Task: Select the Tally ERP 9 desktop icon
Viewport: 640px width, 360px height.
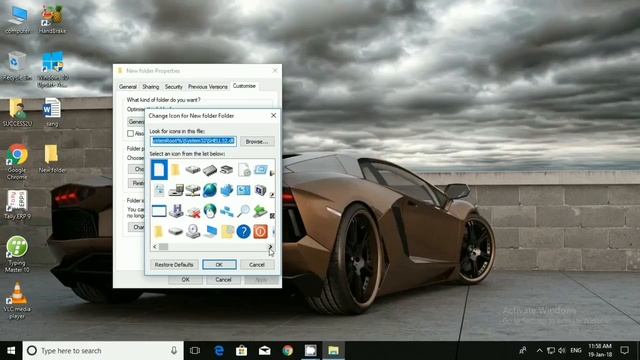Action: pyautogui.click(x=17, y=204)
